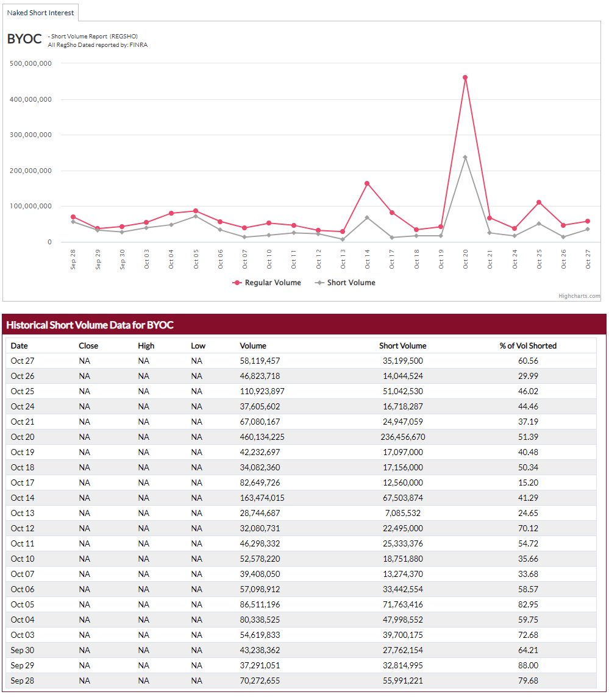The width and height of the screenshot is (609, 700).
Task: Select the 82.95 percent cell
Action: tap(528, 604)
